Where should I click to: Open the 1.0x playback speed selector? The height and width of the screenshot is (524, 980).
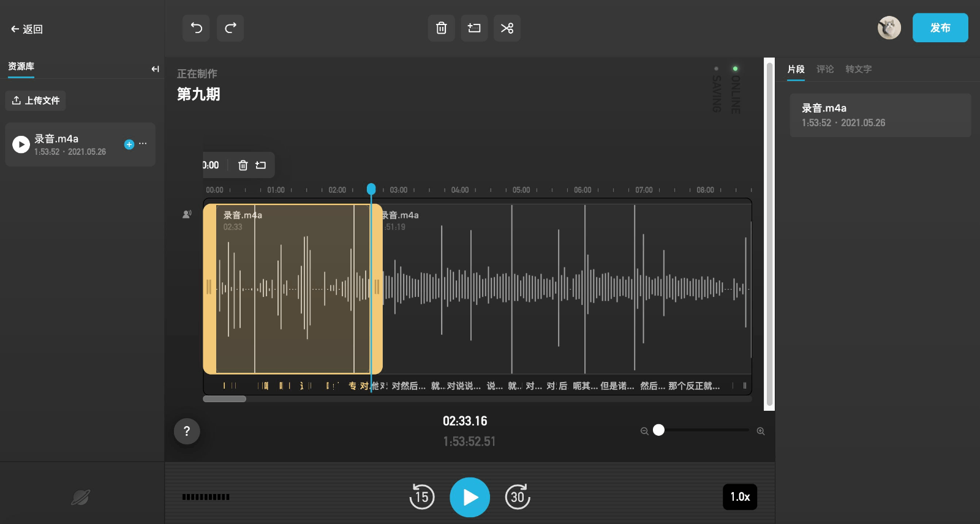point(740,497)
